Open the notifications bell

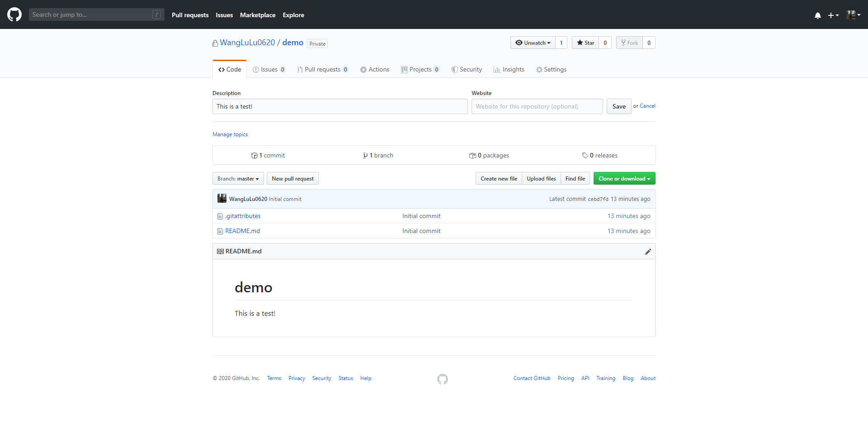[817, 15]
